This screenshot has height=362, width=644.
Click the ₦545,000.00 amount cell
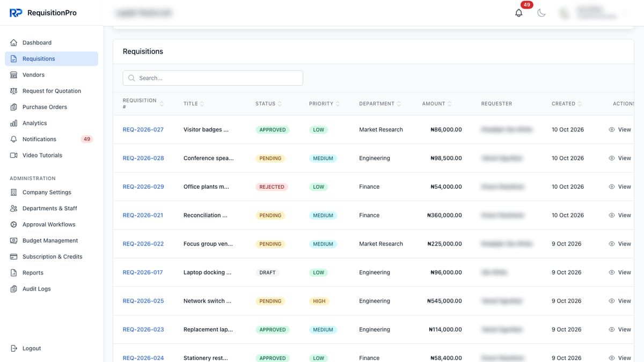444,301
